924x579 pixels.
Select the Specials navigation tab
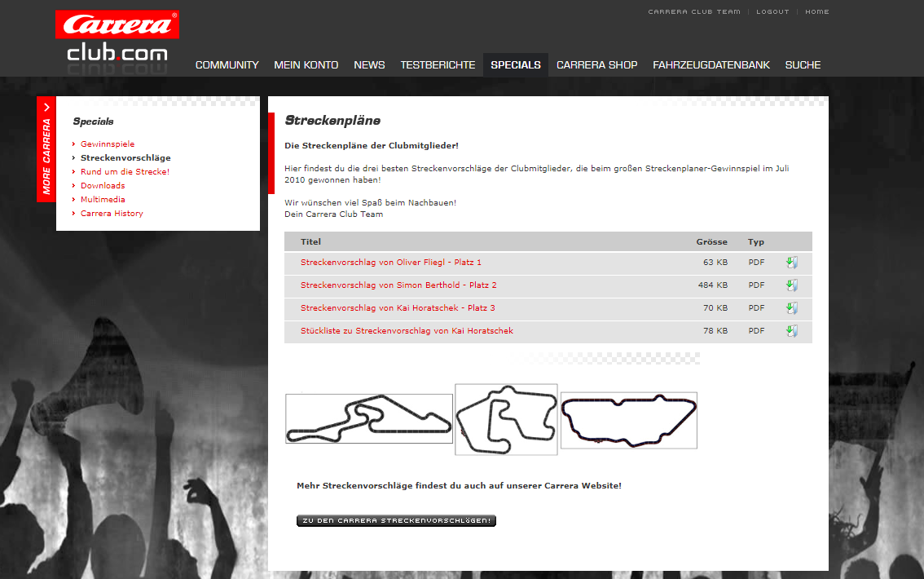(x=516, y=65)
